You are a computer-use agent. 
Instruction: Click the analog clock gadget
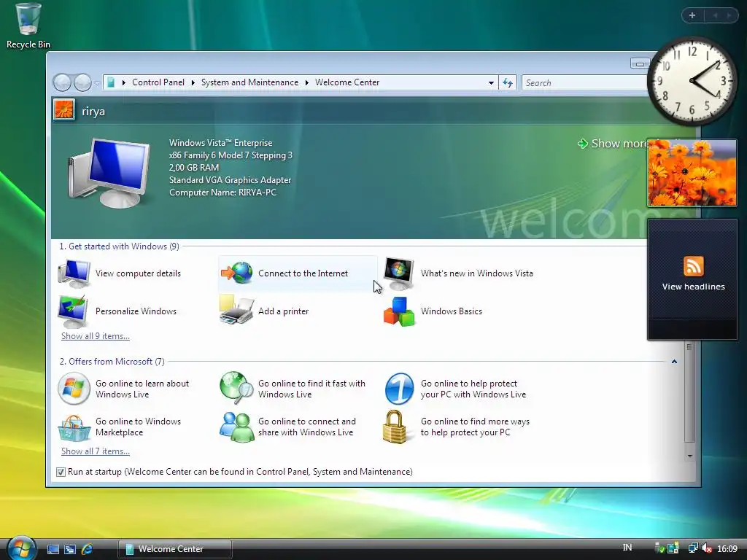click(x=692, y=81)
